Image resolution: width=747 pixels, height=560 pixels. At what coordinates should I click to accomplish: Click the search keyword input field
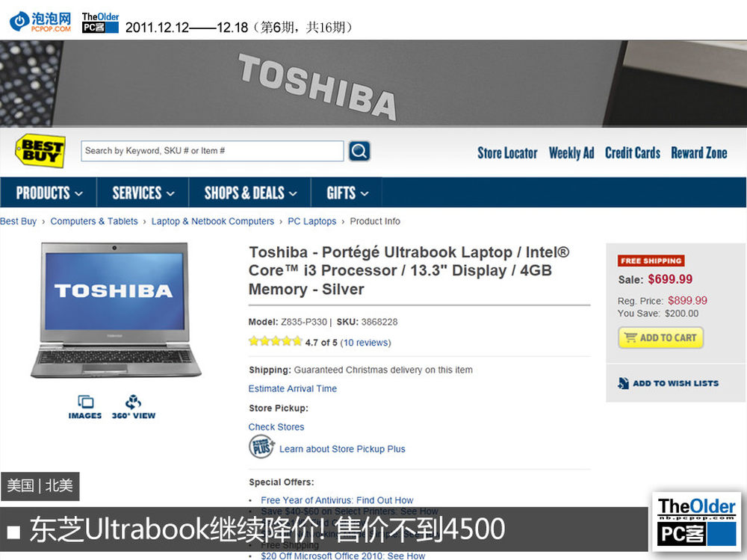[212, 151]
